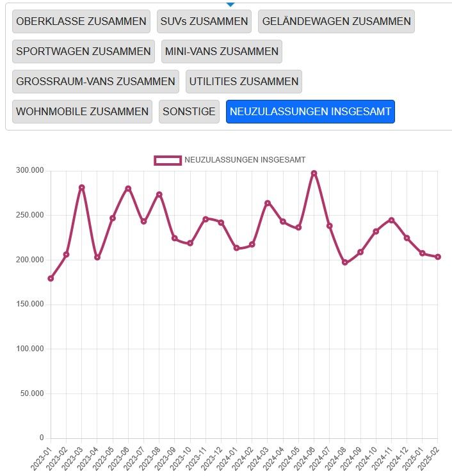Select UTILITIES ZUSAMMEN category
This screenshot has height=476, width=452.
point(244,81)
